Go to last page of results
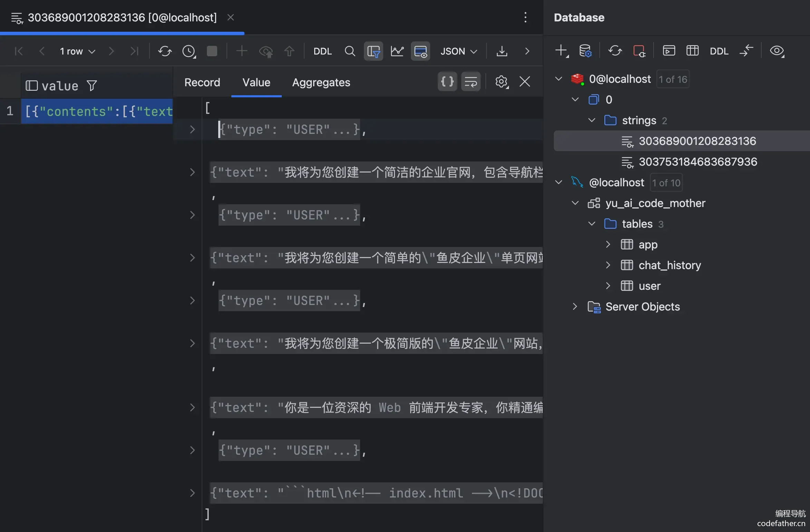Image resolution: width=810 pixels, height=532 pixels. (x=134, y=51)
